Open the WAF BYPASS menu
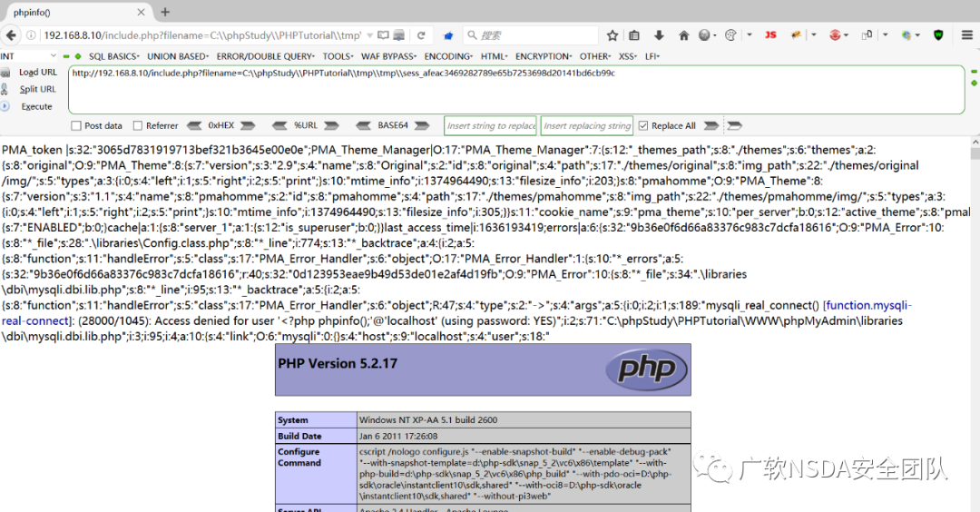This screenshot has height=512, width=980. coord(388,56)
